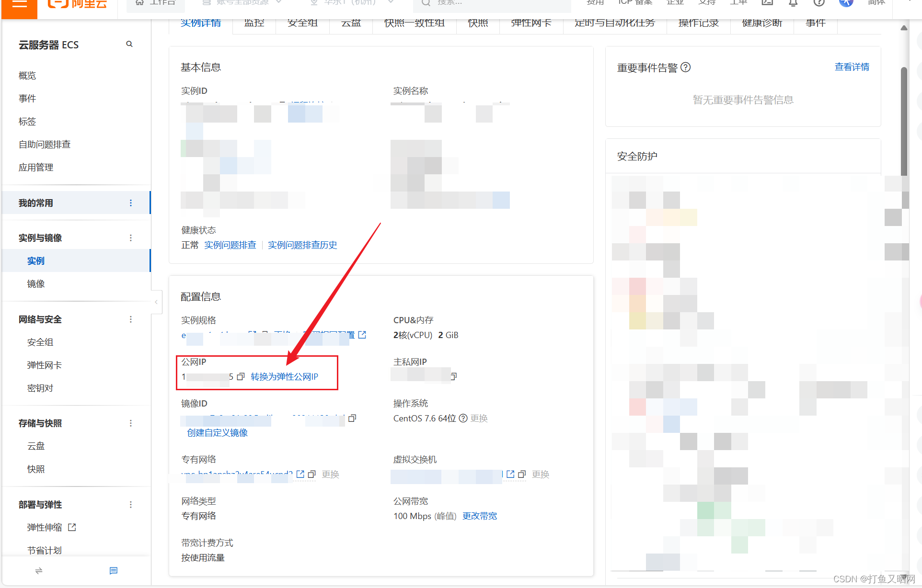Open the 实例与镜像 section options
The height and width of the screenshot is (588, 922).
pos(131,238)
